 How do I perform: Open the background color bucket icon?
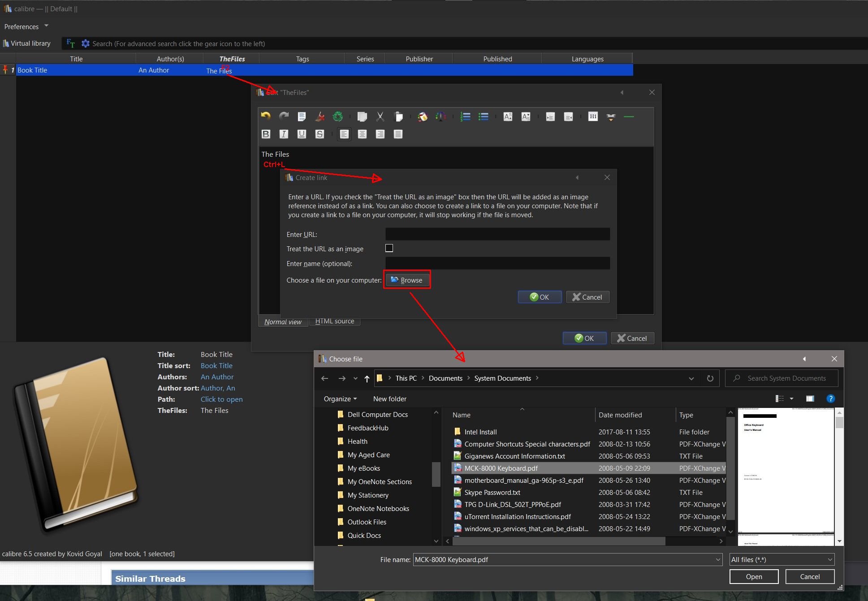(422, 116)
